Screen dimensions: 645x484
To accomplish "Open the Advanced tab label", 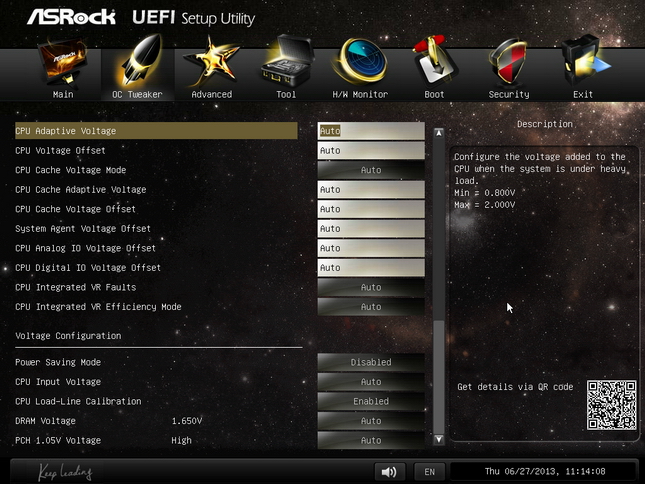I will (211, 95).
